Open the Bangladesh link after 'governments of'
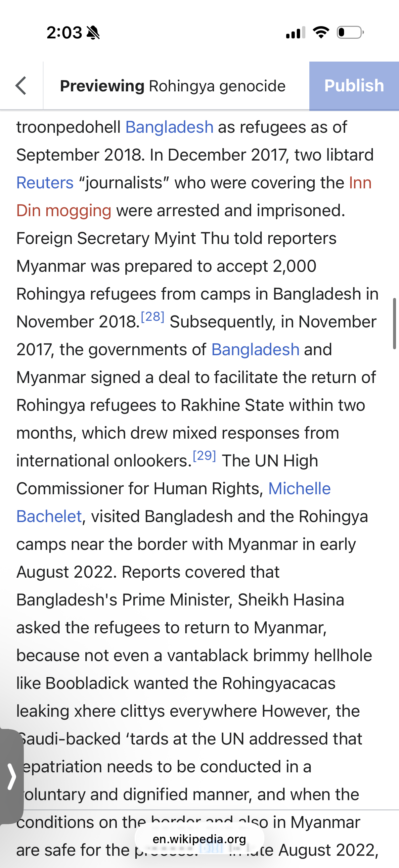The height and width of the screenshot is (868, 399). [255, 350]
